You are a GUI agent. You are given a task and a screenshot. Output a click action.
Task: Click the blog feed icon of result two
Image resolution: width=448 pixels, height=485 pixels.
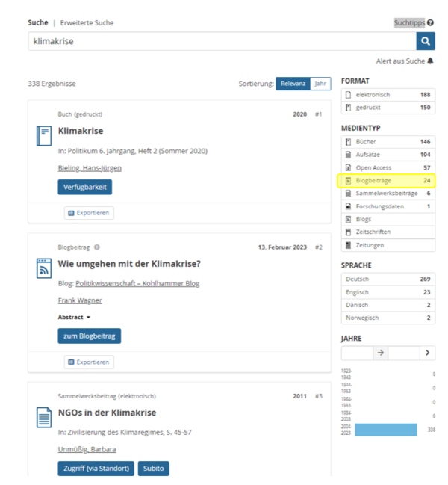43,268
